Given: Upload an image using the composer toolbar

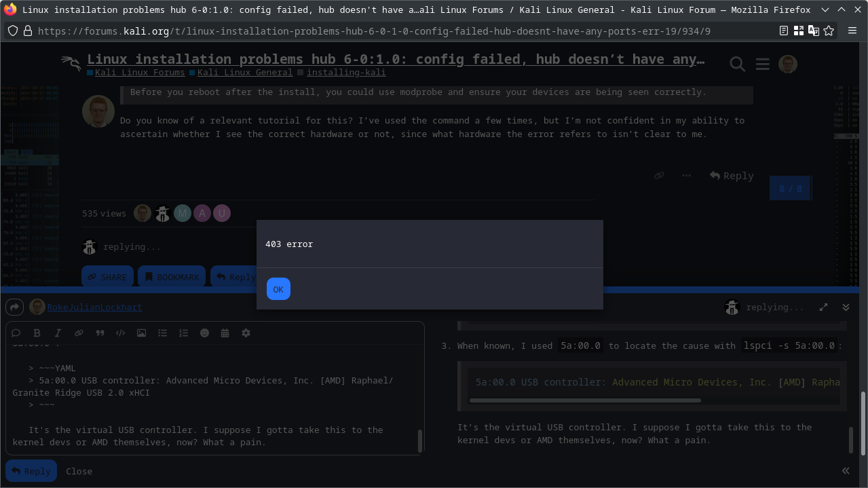Looking at the screenshot, I should coord(141,333).
